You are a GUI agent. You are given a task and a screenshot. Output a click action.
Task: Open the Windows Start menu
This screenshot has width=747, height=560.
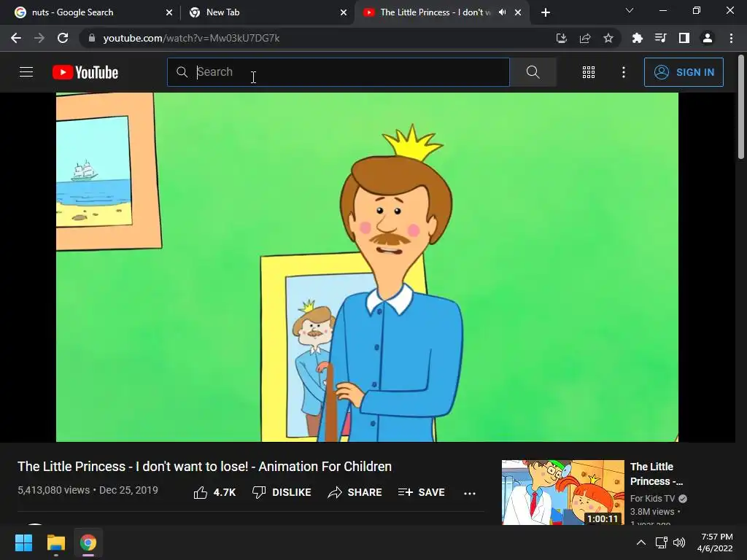23,542
